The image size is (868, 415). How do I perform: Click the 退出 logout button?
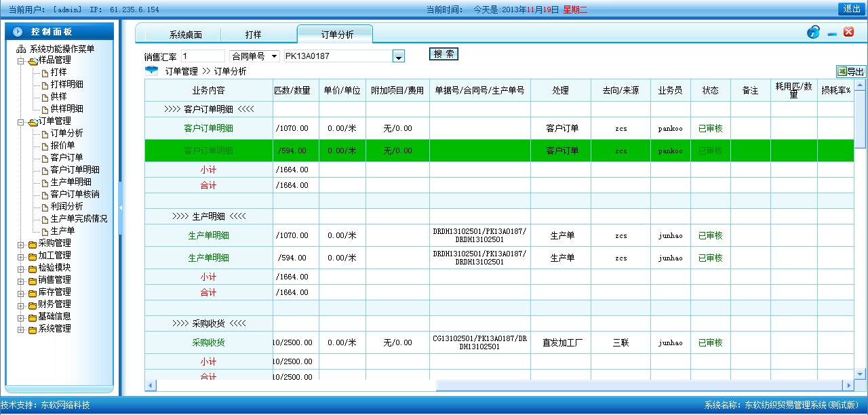tap(851, 9)
